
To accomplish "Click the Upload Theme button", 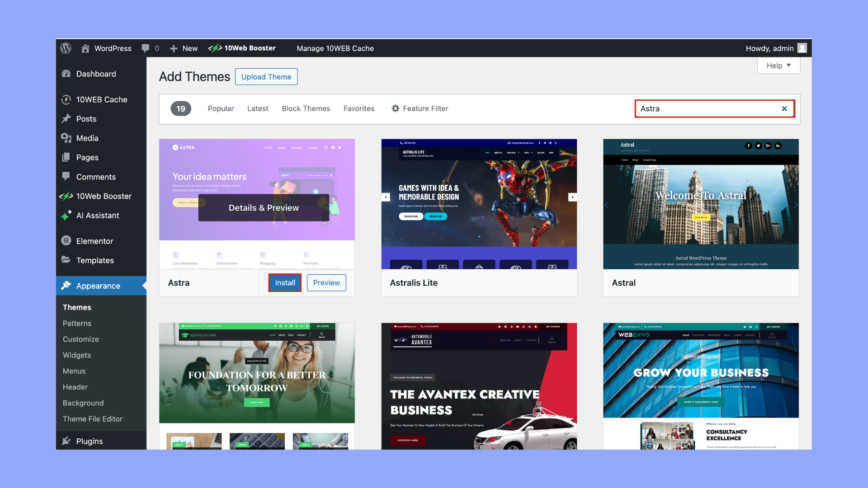I will [266, 77].
